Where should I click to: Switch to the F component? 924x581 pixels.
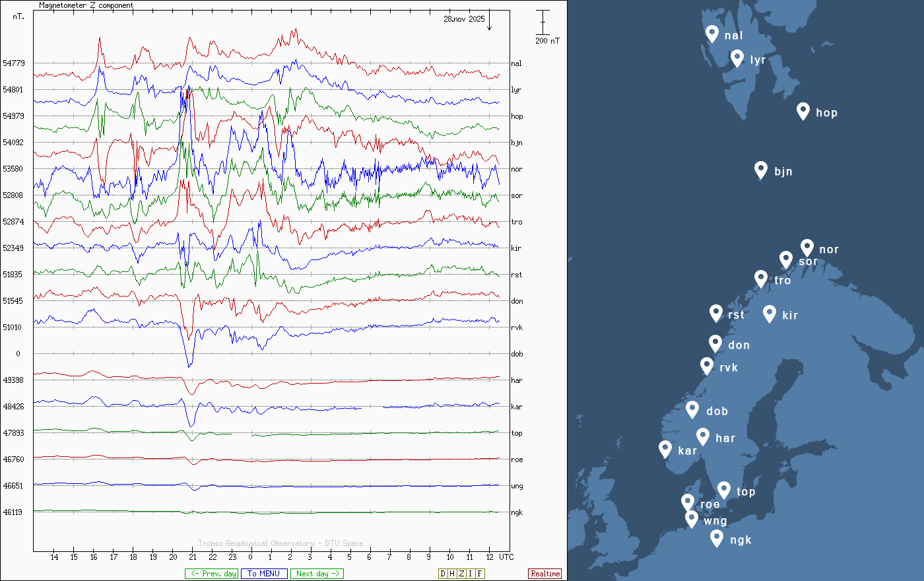pos(480,574)
